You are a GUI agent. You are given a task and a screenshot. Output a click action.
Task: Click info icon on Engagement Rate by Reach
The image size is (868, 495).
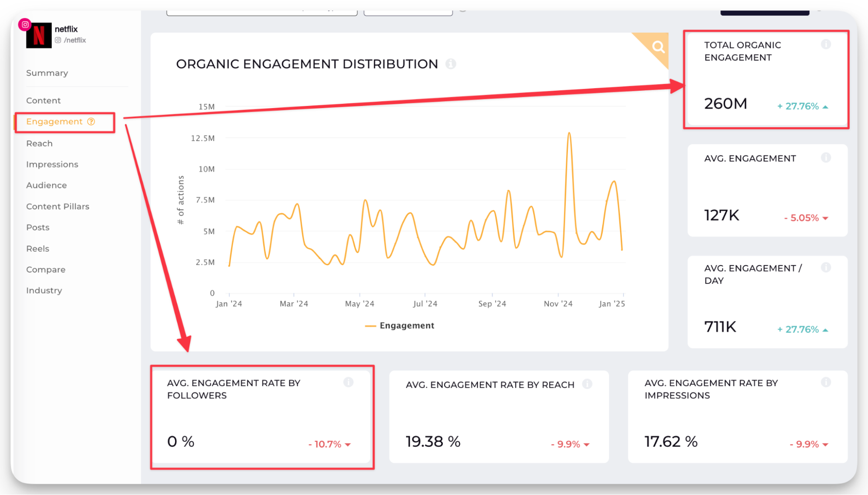[587, 384]
